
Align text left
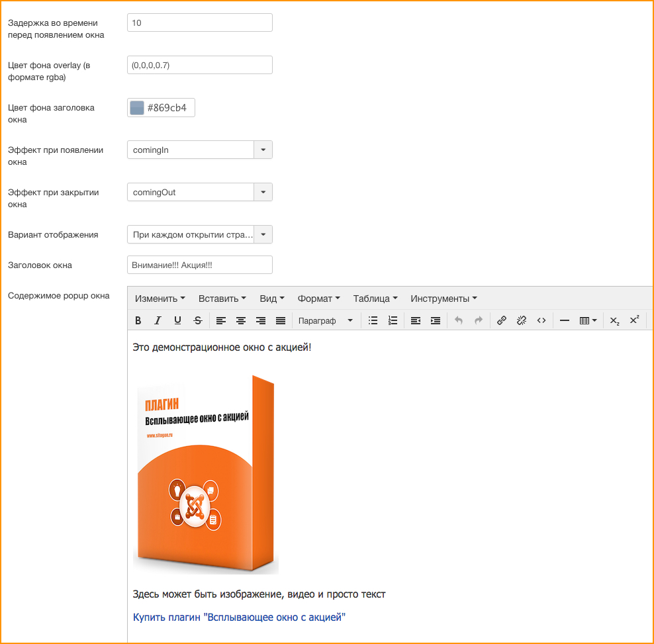point(220,320)
